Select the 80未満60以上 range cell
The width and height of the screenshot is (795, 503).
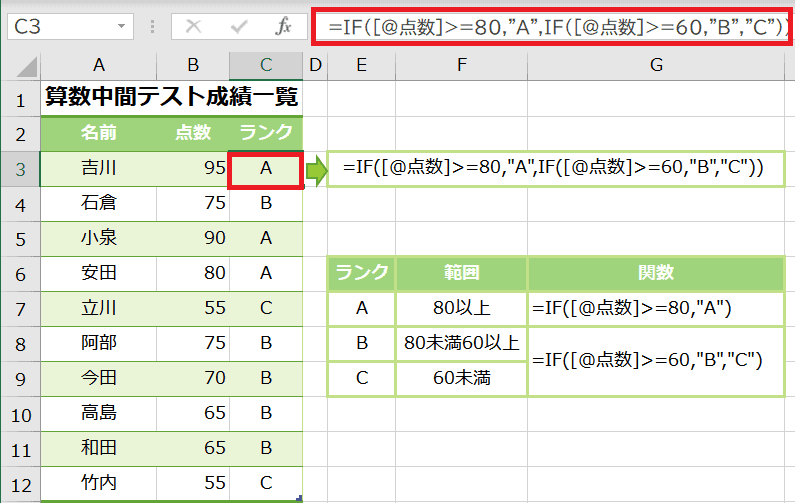tap(461, 343)
